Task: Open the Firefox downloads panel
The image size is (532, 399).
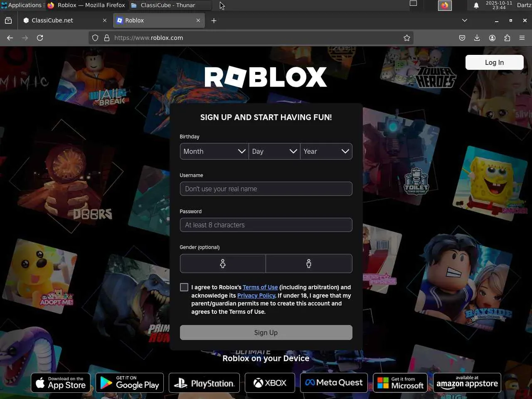Action: coord(477,38)
